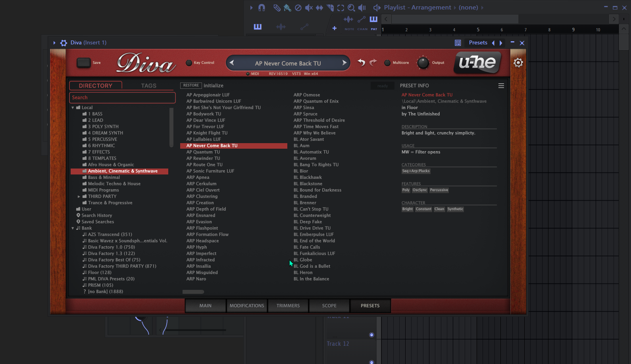This screenshot has height=364, width=631.
Task: Select the Ambient, Cinematic & Synthwave folder
Action: [119, 171]
